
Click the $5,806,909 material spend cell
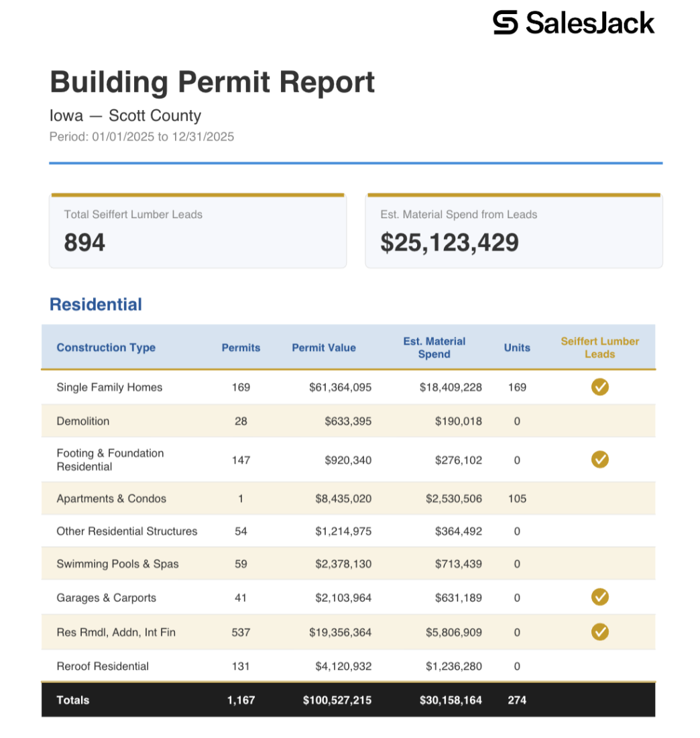point(454,632)
